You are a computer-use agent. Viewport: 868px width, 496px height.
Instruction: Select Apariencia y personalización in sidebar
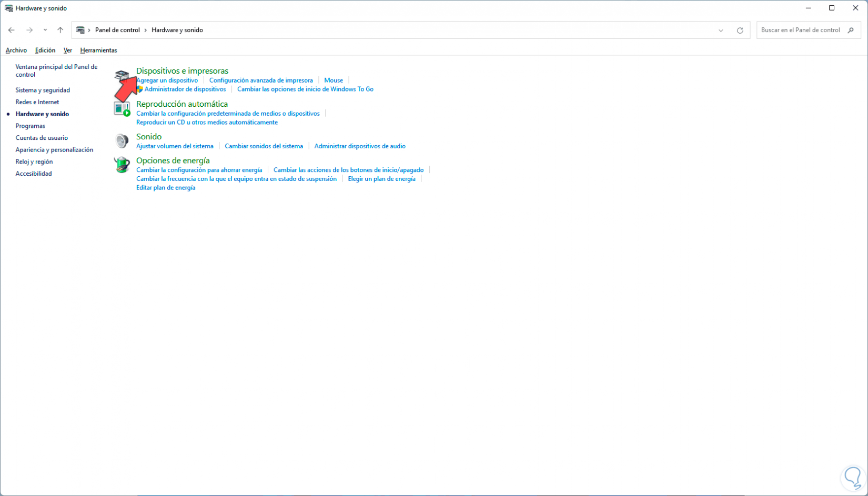pos(54,150)
